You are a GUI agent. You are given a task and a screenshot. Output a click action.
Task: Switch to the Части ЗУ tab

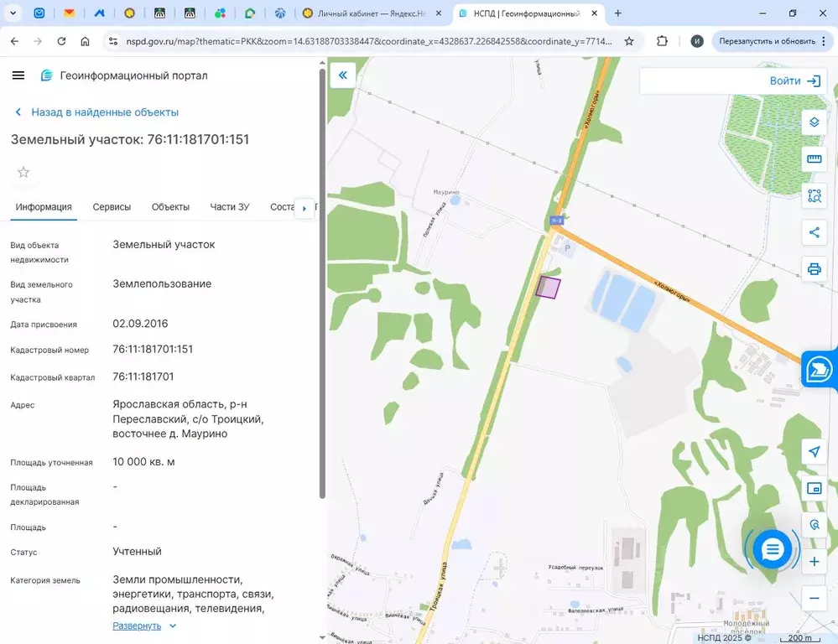pos(230,207)
